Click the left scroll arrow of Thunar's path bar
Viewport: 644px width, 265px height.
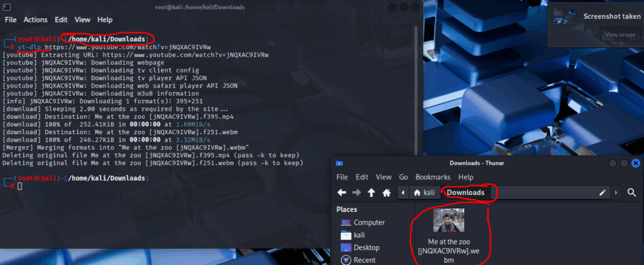click(403, 192)
